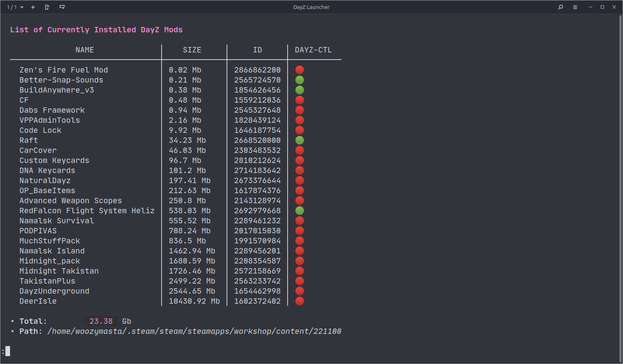Click the SIZE column header
Image resolution: width=623 pixels, height=364 pixels.
coord(192,50)
